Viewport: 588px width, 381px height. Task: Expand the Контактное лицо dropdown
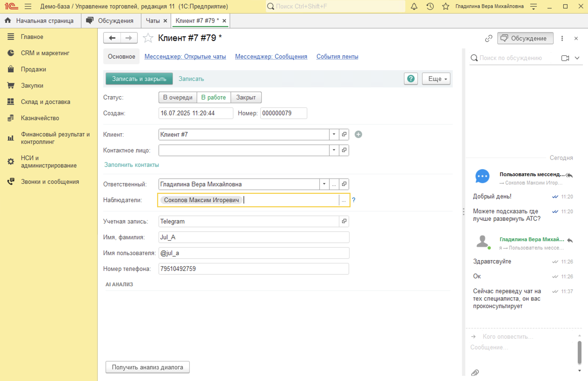tap(334, 150)
